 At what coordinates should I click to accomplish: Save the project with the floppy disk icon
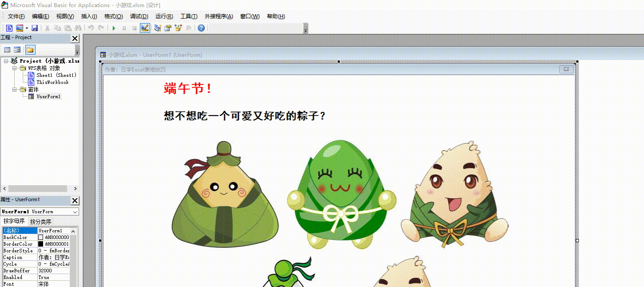[x=35, y=28]
